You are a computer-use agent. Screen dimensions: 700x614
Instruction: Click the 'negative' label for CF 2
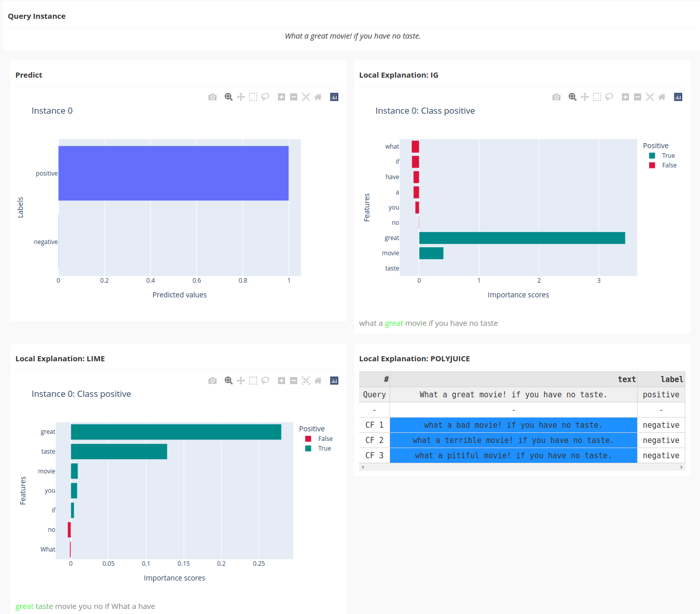pyautogui.click(x=661, y=440)
